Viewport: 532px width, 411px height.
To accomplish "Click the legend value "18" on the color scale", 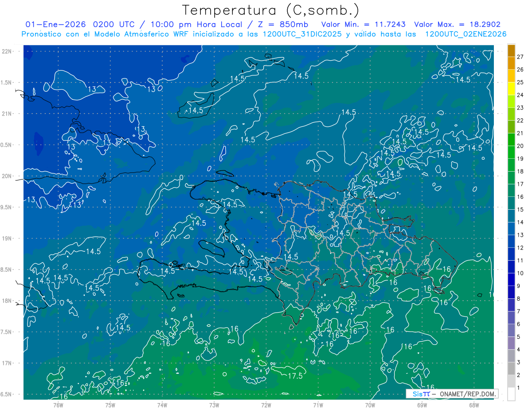I will tap(520, 171).
